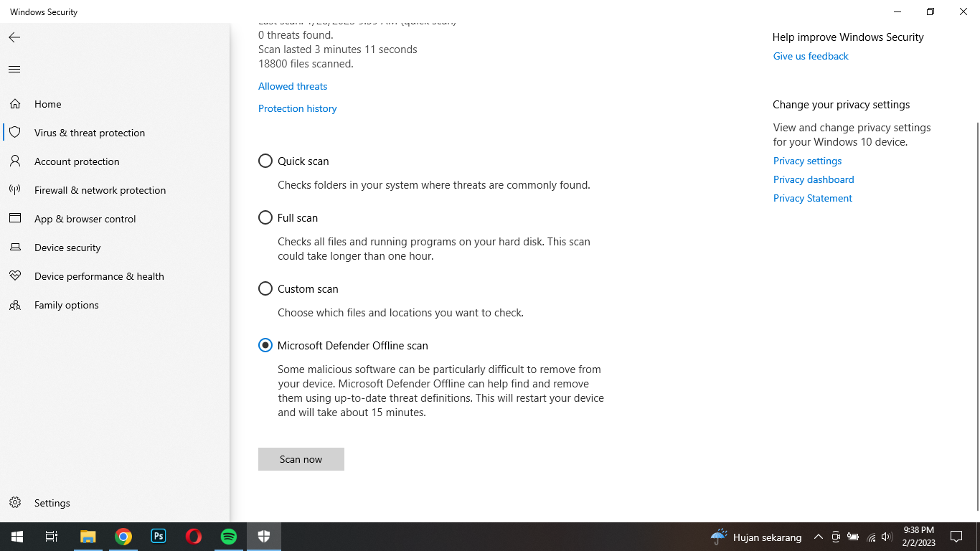Click the vertical scrollbar on the right
The width and height of the screenshot is (980, 551).
point(977,316)
